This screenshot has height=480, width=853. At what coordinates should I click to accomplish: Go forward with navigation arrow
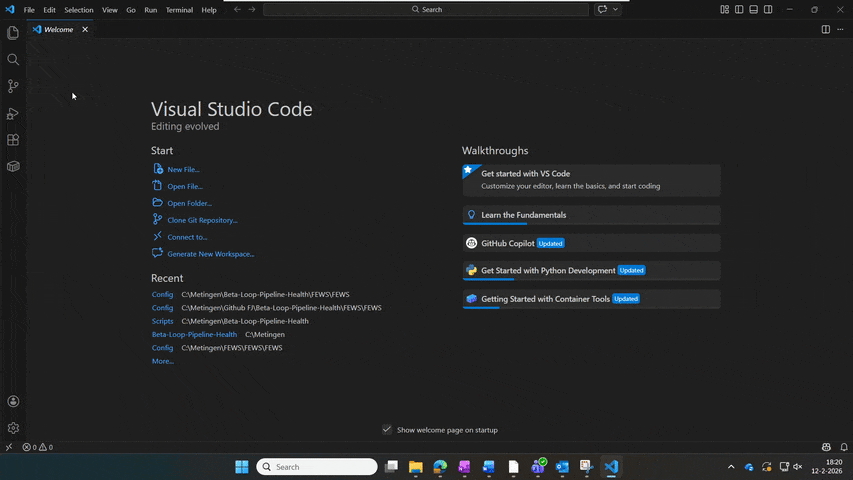pos(252,9)
